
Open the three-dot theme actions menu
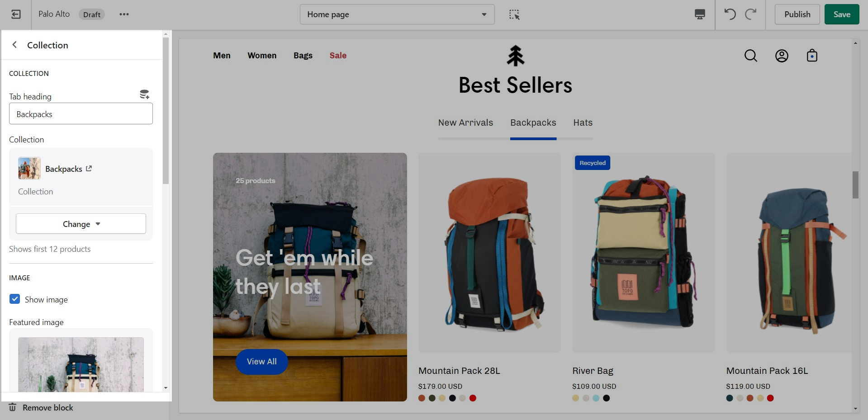coord(124,14)
